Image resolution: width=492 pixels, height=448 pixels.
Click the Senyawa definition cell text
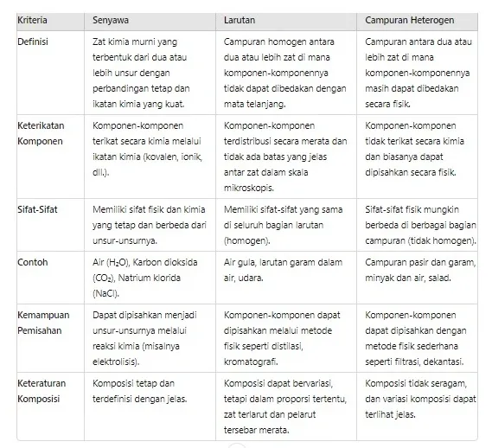pos(141,73)
